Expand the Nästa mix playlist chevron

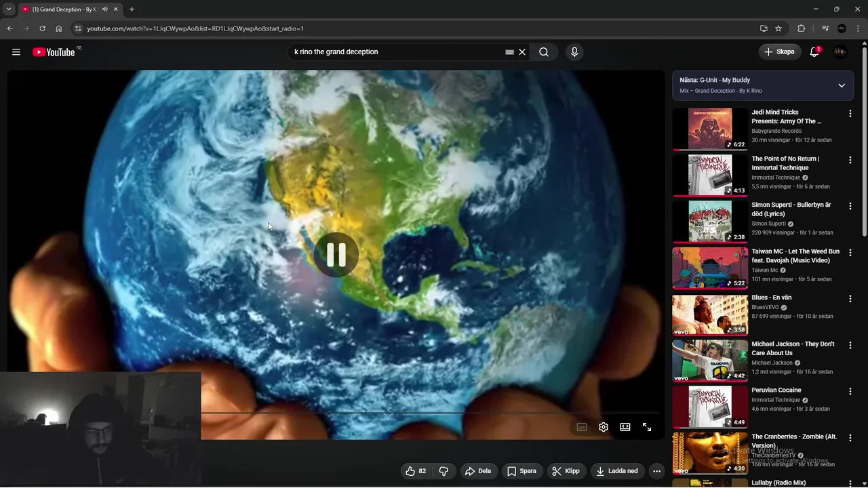pos(842,85)
